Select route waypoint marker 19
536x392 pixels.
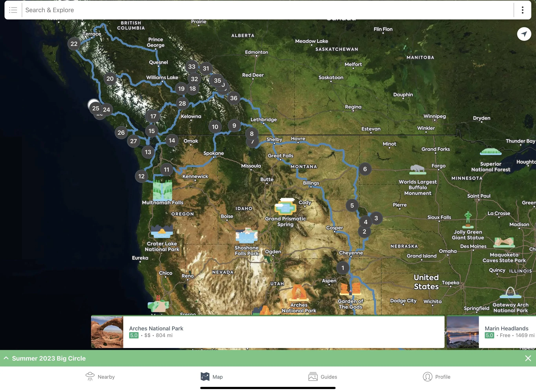(x=181, y=89)
